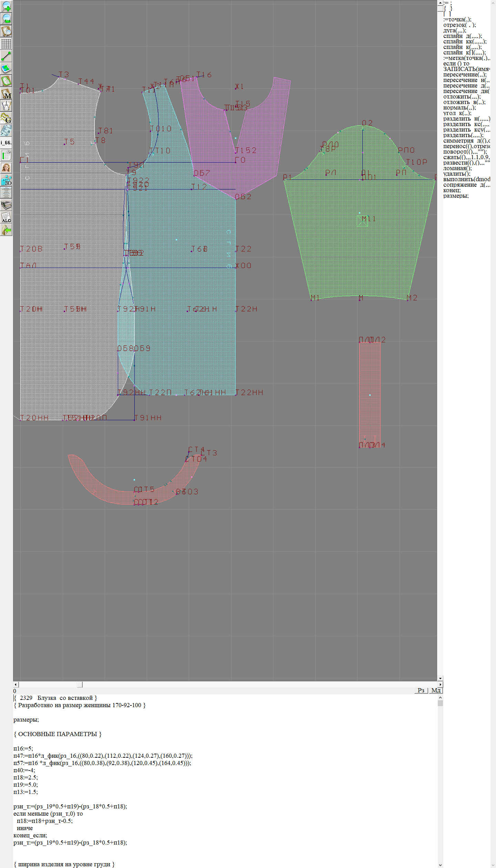Open the stacked books library icon

(6, 205)
